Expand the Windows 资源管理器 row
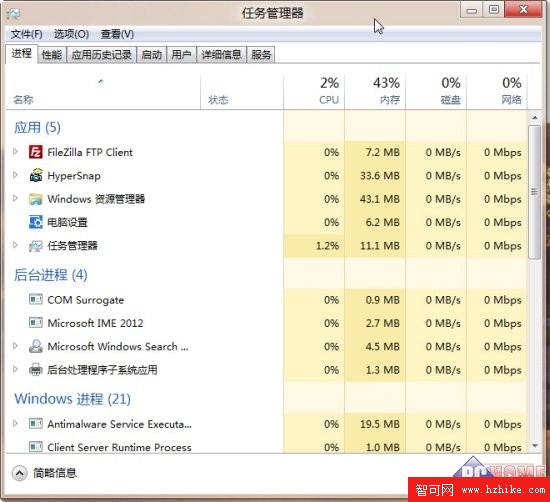This screenshot has height=502, width=550. click(15, 198)
